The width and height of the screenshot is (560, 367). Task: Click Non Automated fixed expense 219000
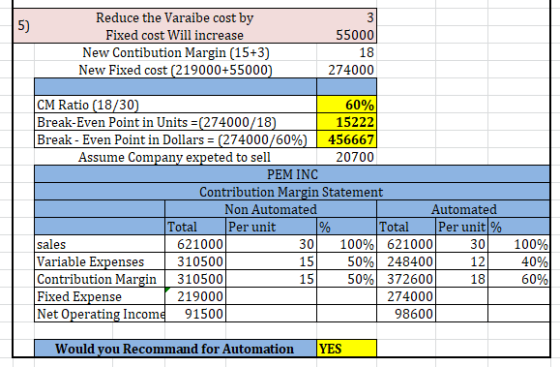click(x=195, y=296)
